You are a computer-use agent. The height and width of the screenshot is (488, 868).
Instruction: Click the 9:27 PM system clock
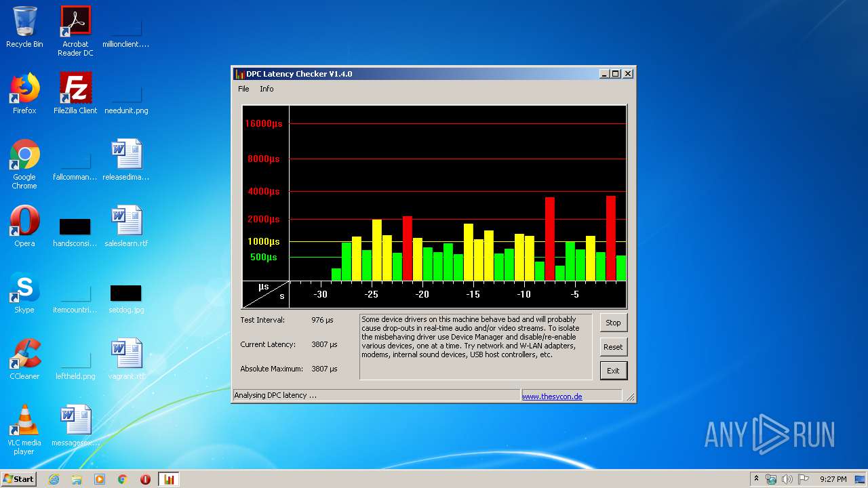coord(833,479)
